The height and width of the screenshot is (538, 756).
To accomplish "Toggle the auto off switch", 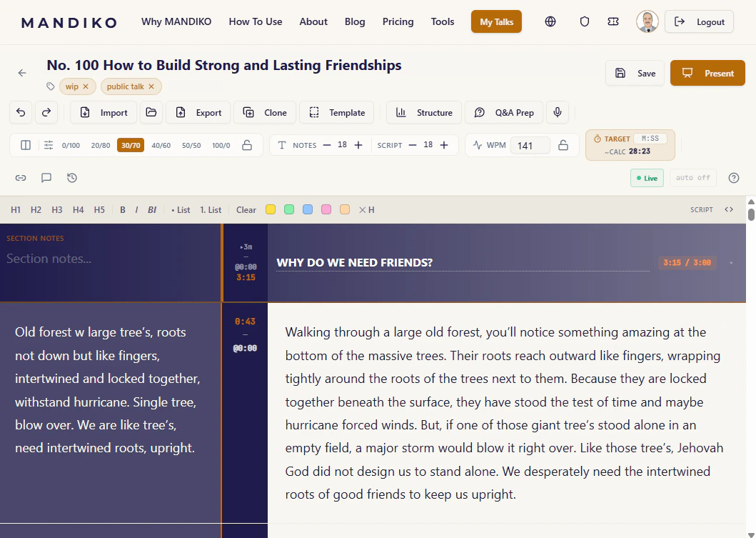I will [693, 178].
